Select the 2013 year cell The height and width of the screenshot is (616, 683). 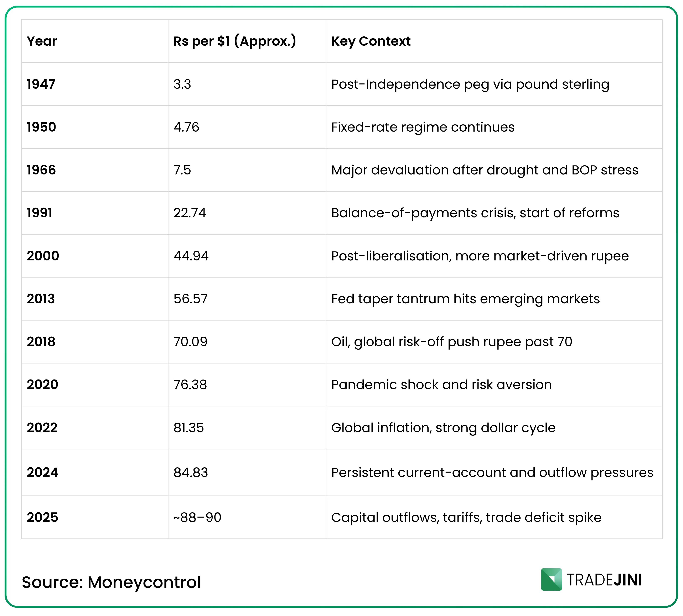click(41, 299)
